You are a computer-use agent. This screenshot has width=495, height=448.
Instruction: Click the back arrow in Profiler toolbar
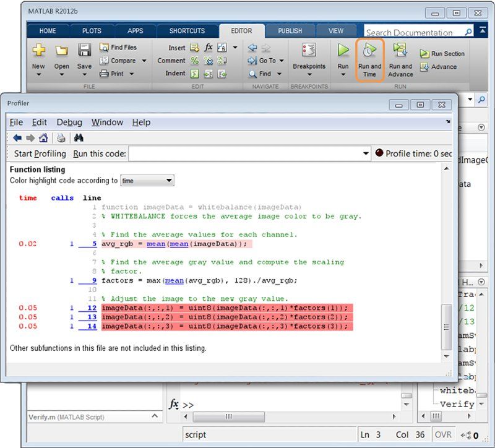coord(16,137)
